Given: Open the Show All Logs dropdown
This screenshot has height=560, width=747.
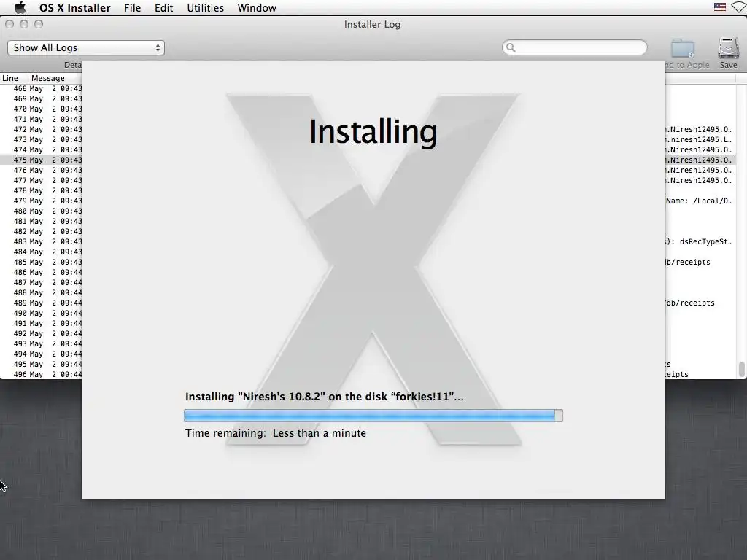Looking at the screenshot, I should (x=86, y=47).
